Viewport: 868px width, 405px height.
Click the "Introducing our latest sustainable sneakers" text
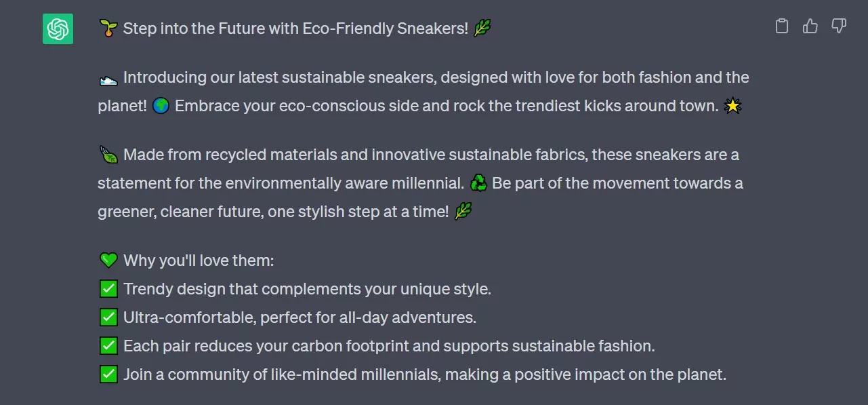pyautogui.click(x=281, y=78)
